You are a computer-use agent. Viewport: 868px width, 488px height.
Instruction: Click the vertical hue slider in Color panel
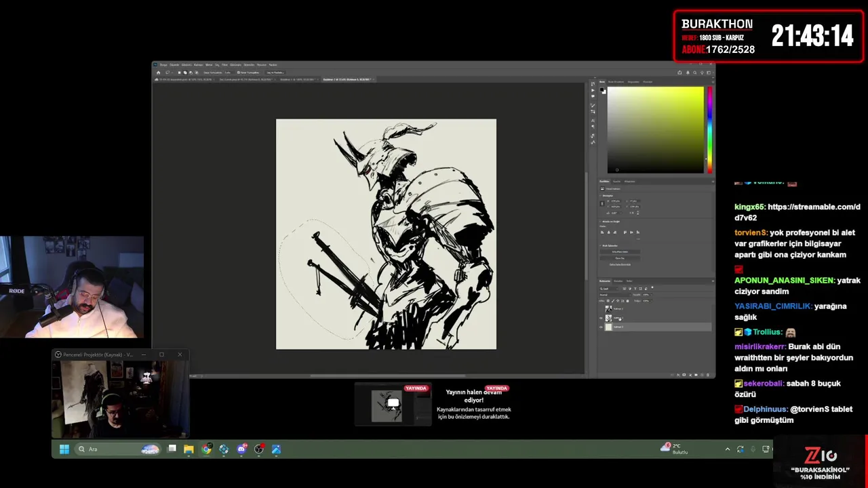point(710,130)
